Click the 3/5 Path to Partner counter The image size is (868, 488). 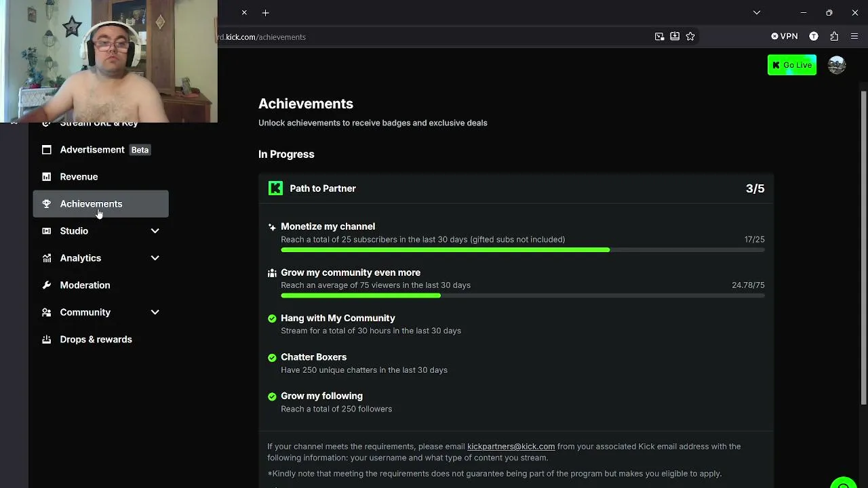755,188
